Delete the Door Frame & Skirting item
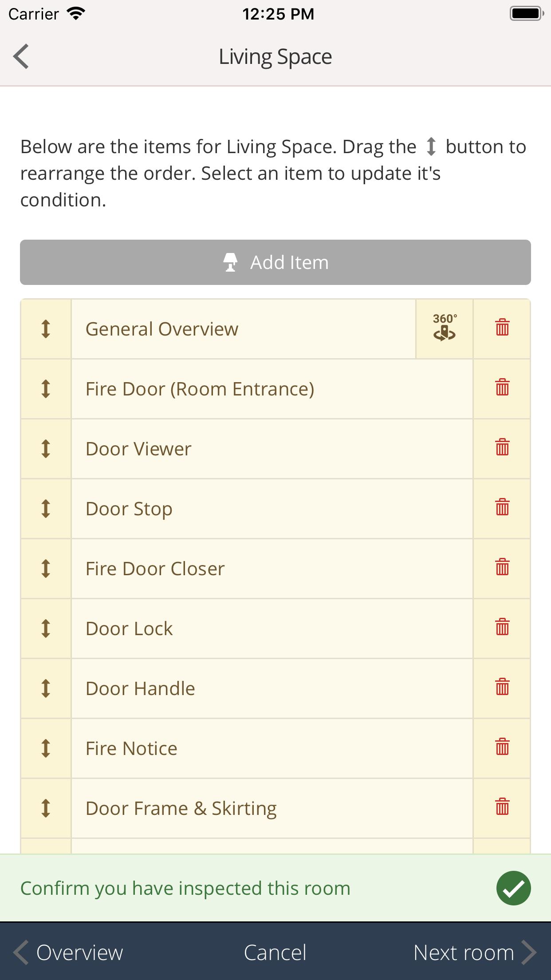This screenshot has height=980, width=551. pyautogui.click(x=502, y=808)
